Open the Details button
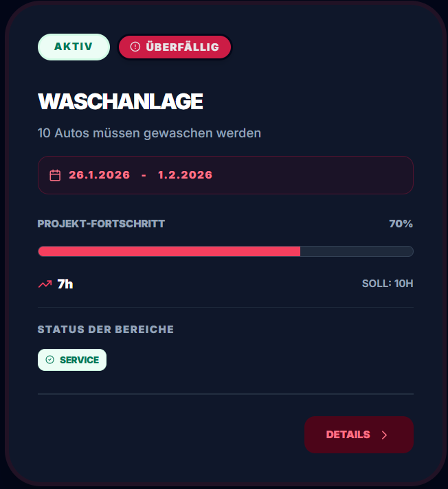The width and height of the screenshot is (448, 489). 358,435
